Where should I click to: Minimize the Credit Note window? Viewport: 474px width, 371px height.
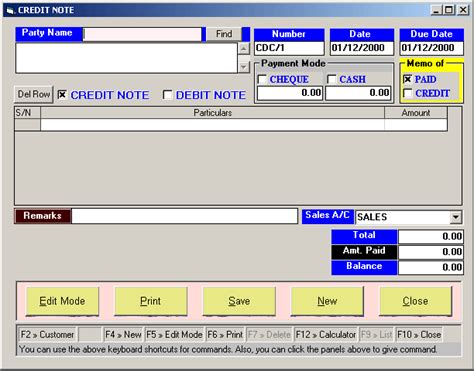436,10
